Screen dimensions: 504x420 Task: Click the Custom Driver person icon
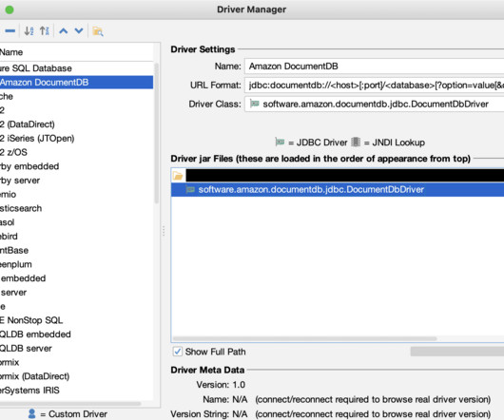pos(31,413)
